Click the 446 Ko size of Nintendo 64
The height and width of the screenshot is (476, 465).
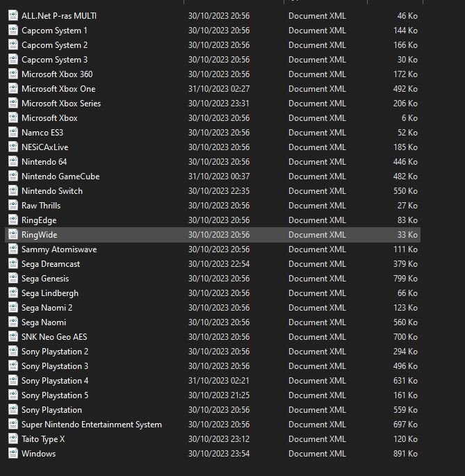(405, 161)
